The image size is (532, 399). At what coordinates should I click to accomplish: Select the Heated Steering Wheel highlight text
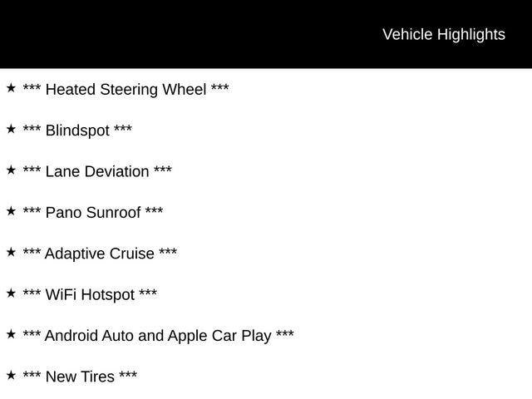[x=126, y=89]
